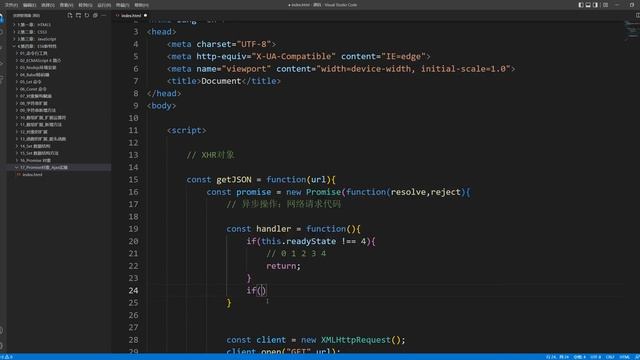Open the Run and Debug activity icon
This screenshot has width=640, height=360.
2,63
